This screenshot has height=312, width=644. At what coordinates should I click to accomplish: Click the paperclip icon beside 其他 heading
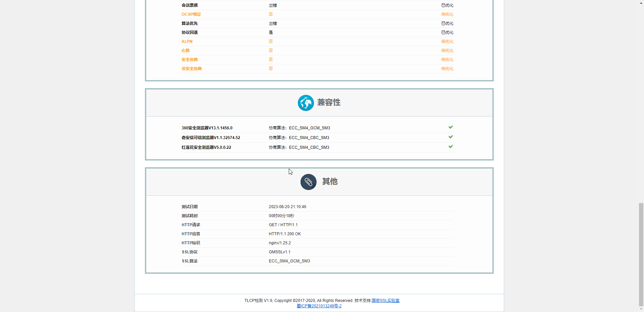[308, 182]
